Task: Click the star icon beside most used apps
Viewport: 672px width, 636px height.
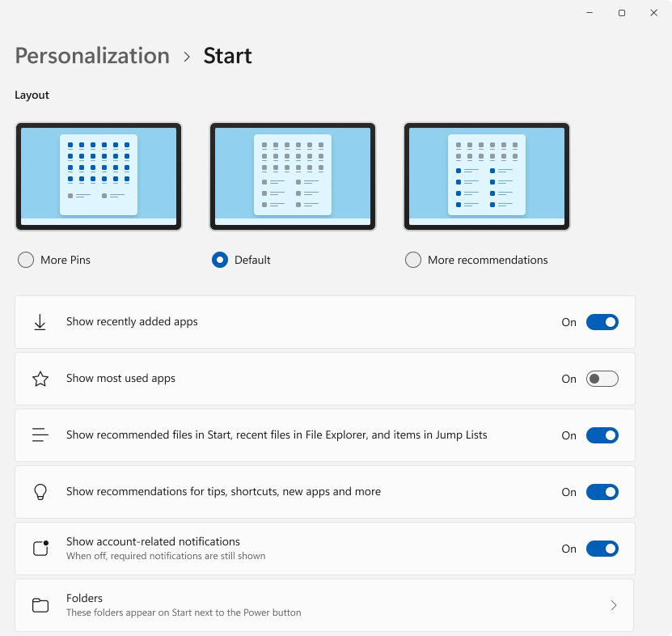Action: click(40, 378)
